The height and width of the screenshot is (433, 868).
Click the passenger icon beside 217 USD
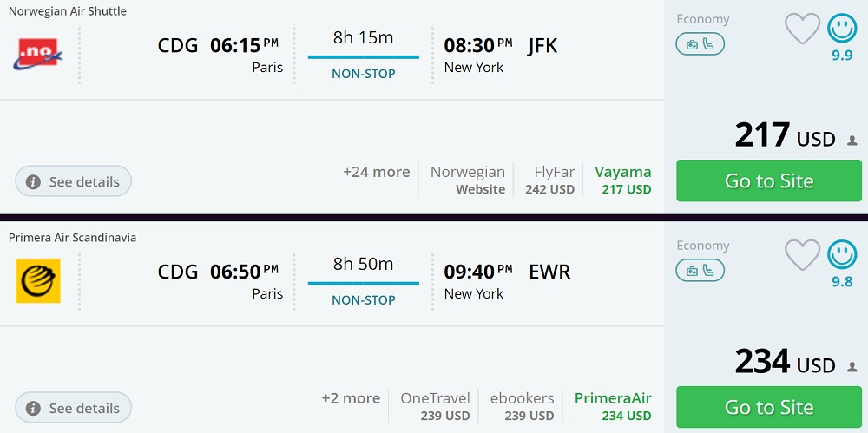pyautogui.click(x=852, y=141)
